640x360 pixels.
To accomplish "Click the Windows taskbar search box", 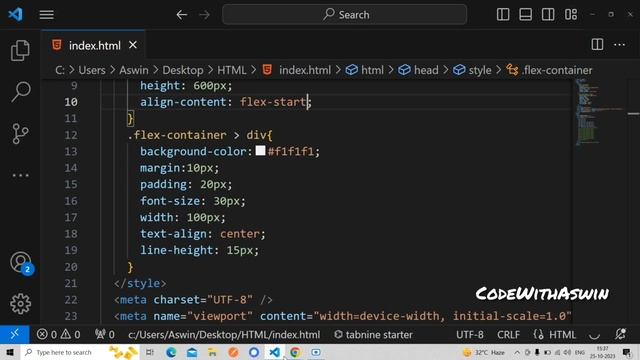I will pyautogui.click(x=81, y=352).
